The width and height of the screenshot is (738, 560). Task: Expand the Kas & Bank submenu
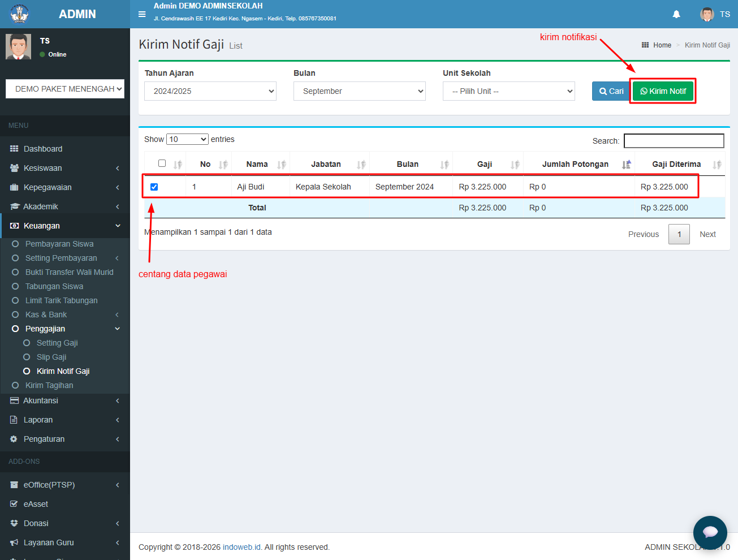point(65,315)
